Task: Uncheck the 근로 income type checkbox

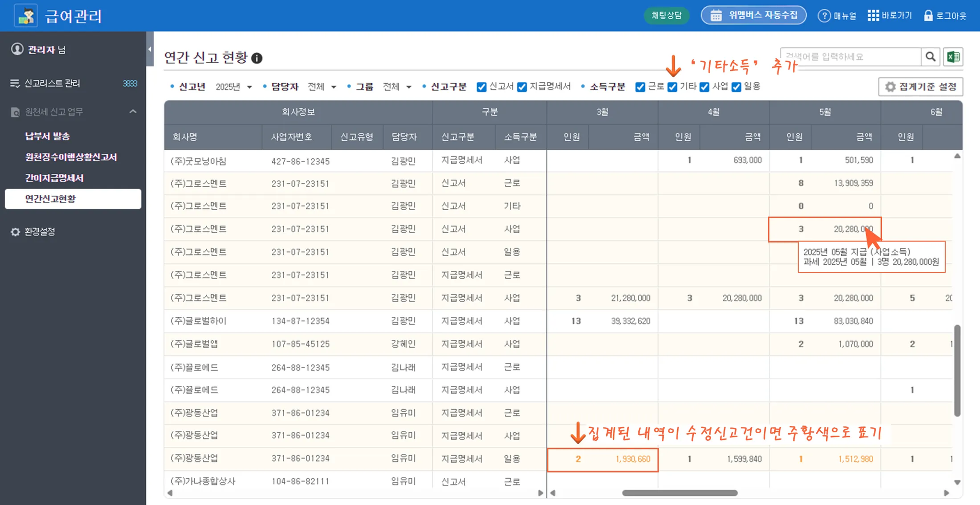Action: pos(640,87)
